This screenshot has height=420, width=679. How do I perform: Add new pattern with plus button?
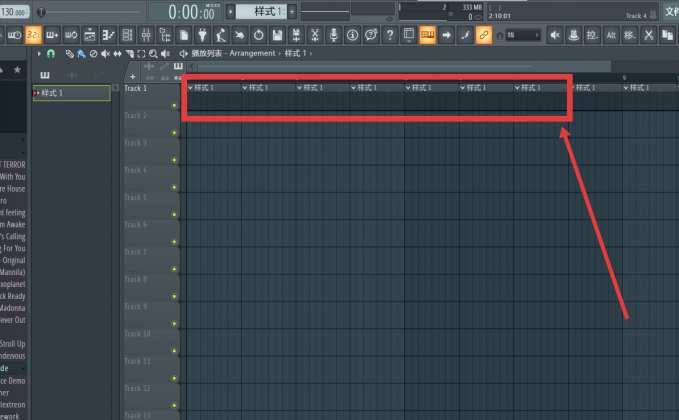coord(292,12)
